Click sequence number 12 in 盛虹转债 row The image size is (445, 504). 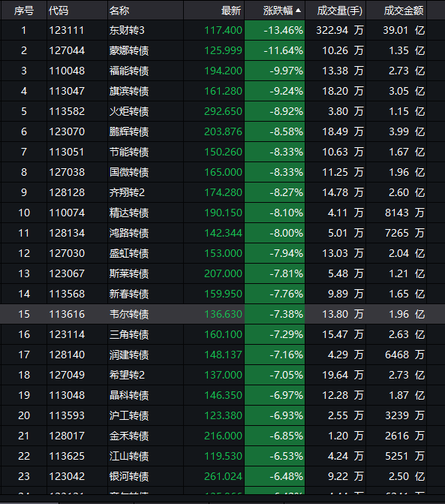[24, 253]
